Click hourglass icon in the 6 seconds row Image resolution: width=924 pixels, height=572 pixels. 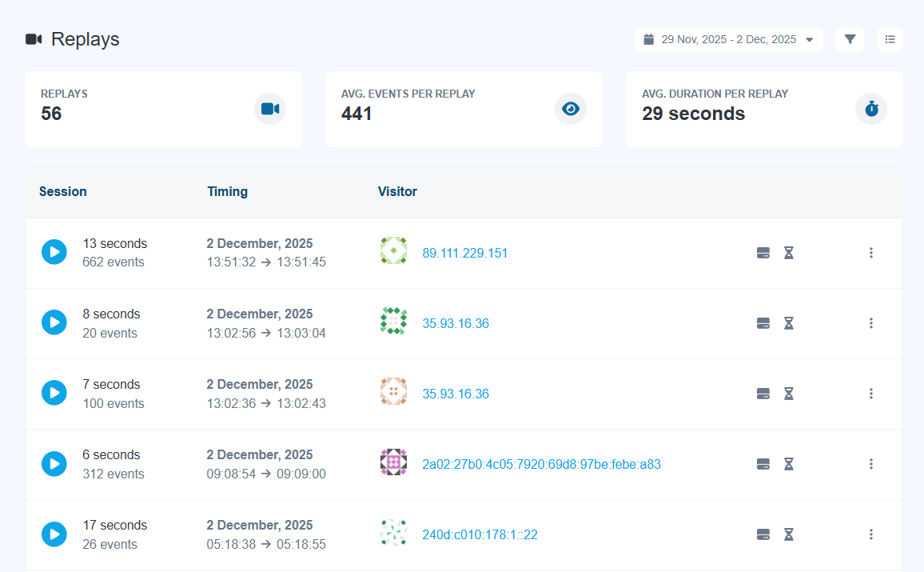[788, 464]
